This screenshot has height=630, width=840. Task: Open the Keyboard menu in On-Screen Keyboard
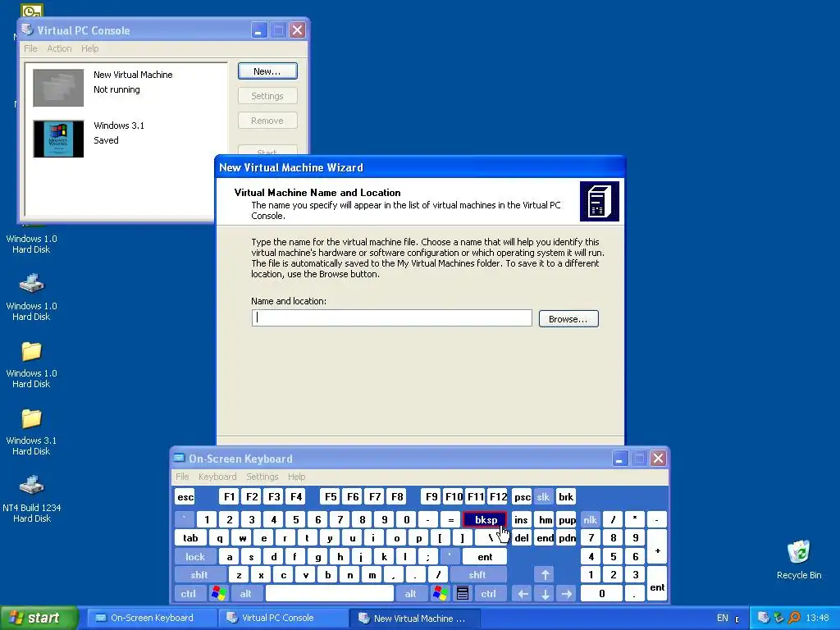tap(217, 477)
